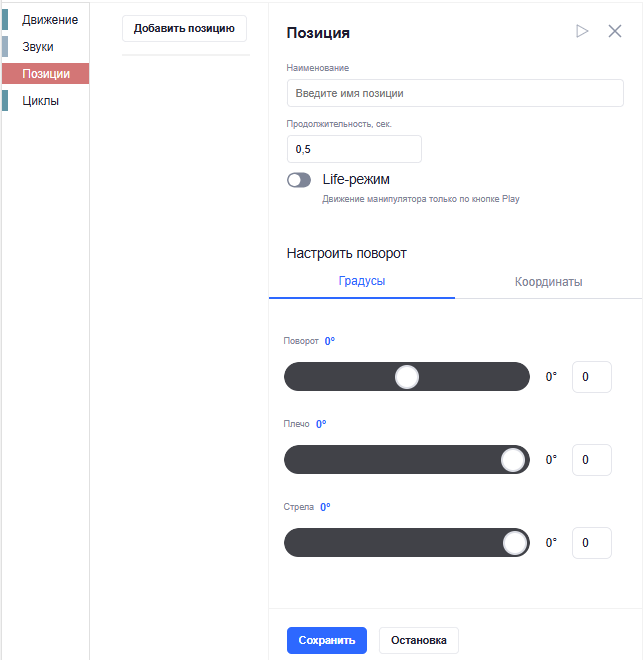Click the Стрела degree number box

(x=592, y=543)
